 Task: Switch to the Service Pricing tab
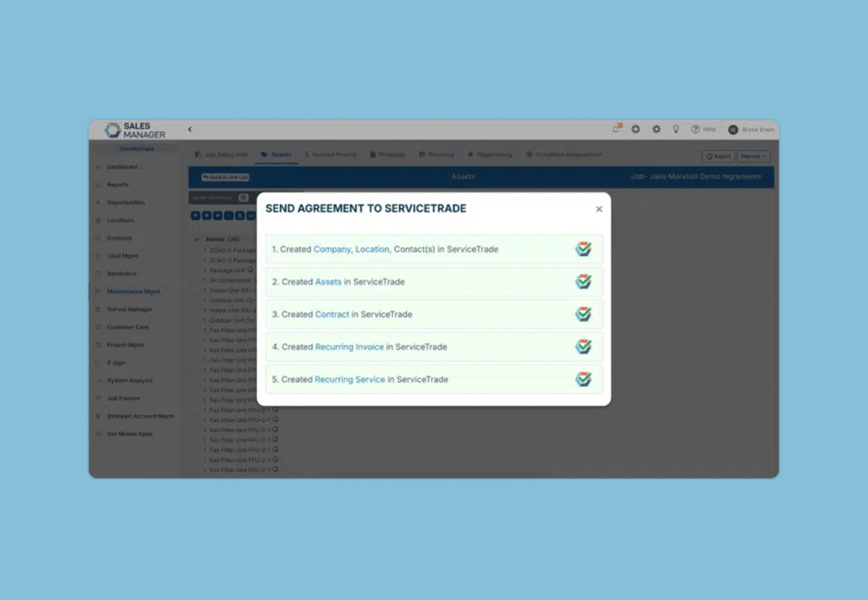click(x=331, y=155)
